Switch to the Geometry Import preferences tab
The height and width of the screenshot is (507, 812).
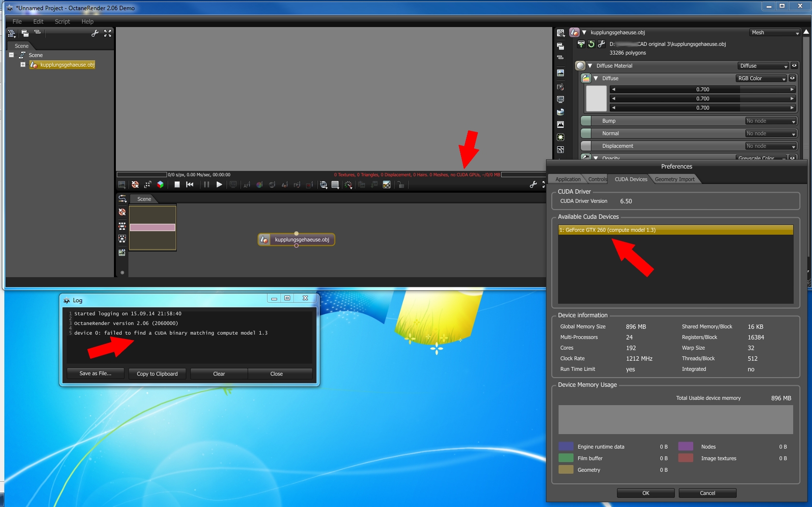675,179
